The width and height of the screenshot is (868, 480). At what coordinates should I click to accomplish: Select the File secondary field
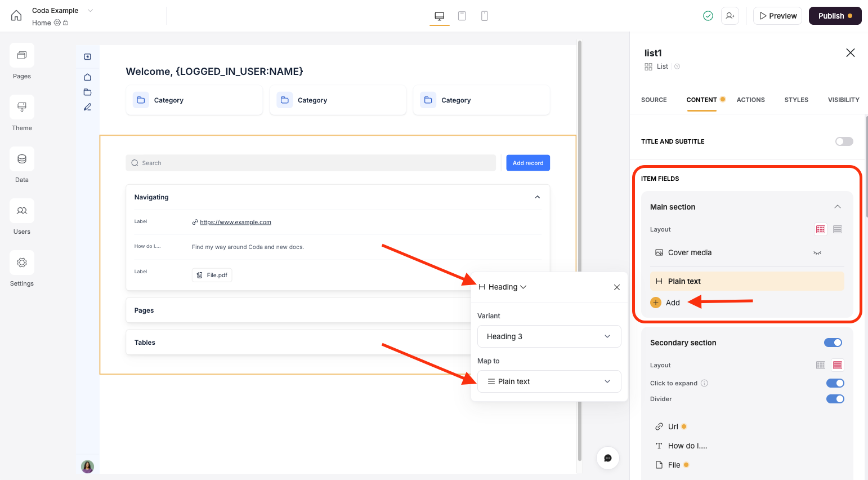click(673, 465)
